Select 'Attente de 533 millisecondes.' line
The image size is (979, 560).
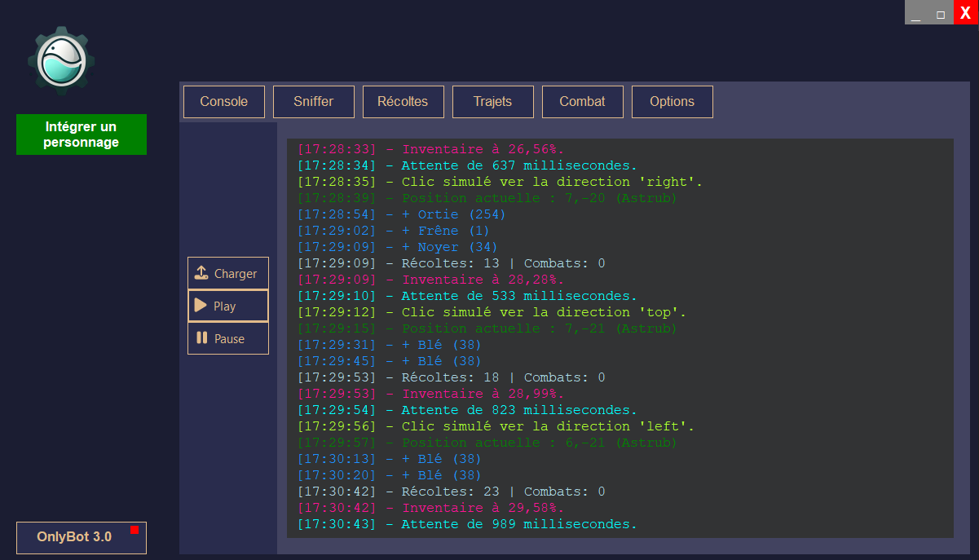(467, 296)
